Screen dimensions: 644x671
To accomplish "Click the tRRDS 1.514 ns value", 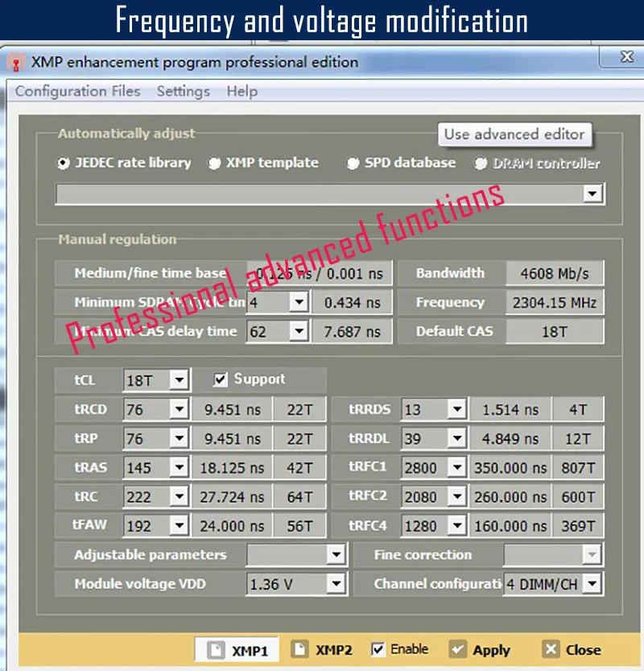I will click(x=510, y=409).
